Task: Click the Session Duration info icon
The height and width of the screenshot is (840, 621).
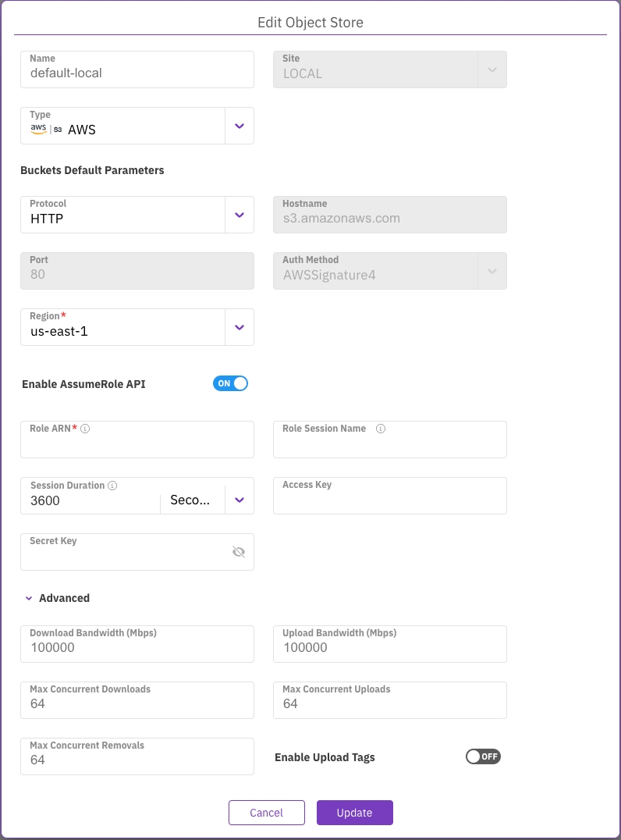Action: click(x=112, y=486)
